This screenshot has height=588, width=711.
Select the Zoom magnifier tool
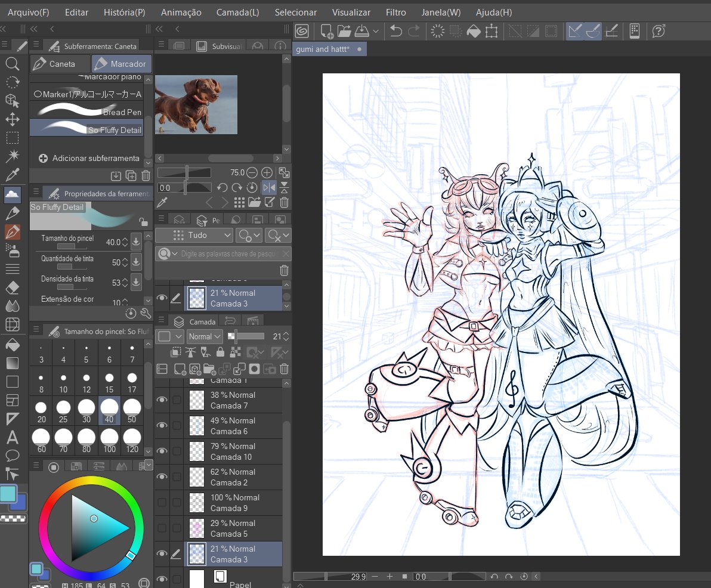tap(13, 63)
